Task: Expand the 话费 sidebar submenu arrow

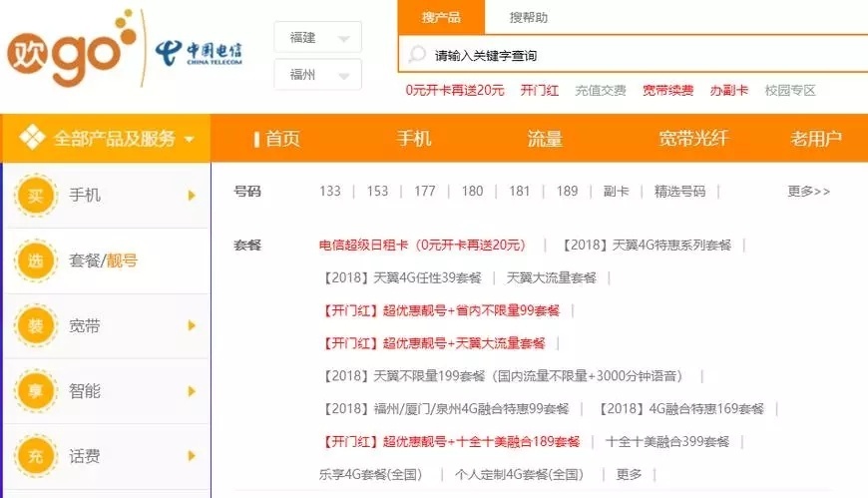Action: click(x=192, y=456)
